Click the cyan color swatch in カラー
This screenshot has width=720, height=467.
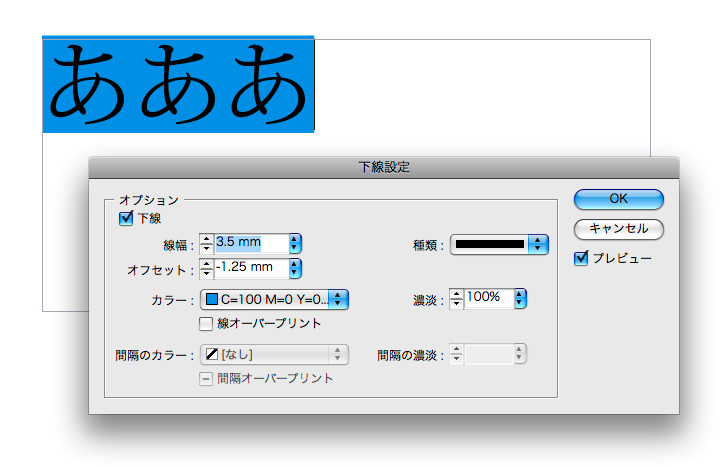point(212,299)
